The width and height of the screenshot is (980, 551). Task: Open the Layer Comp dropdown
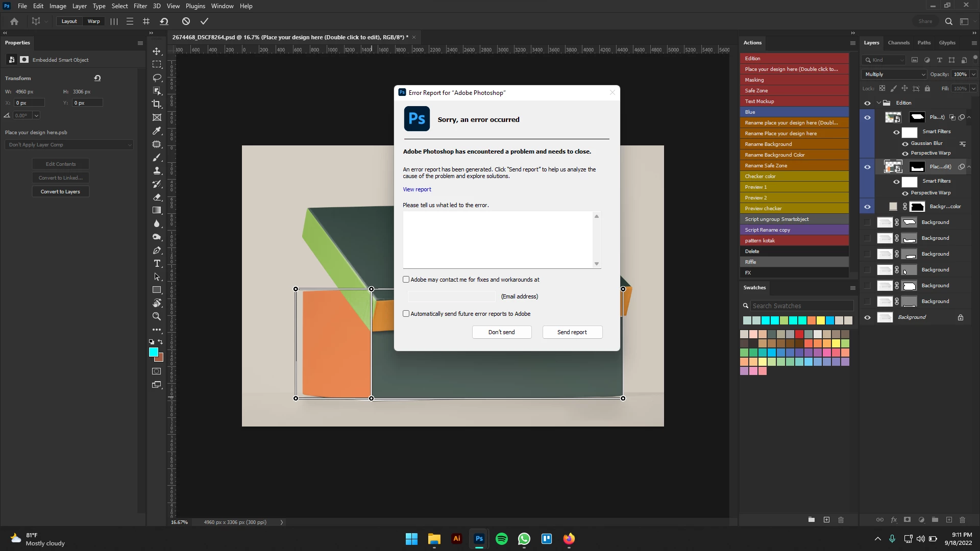tap(69, 145)
